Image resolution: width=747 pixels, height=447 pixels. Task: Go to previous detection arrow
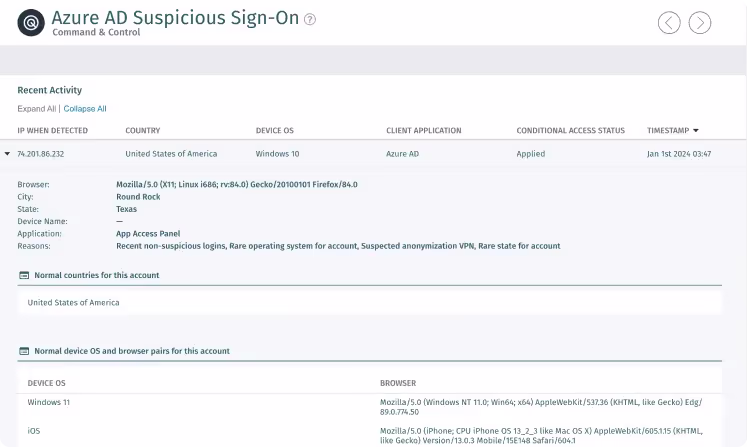point(669,22)
